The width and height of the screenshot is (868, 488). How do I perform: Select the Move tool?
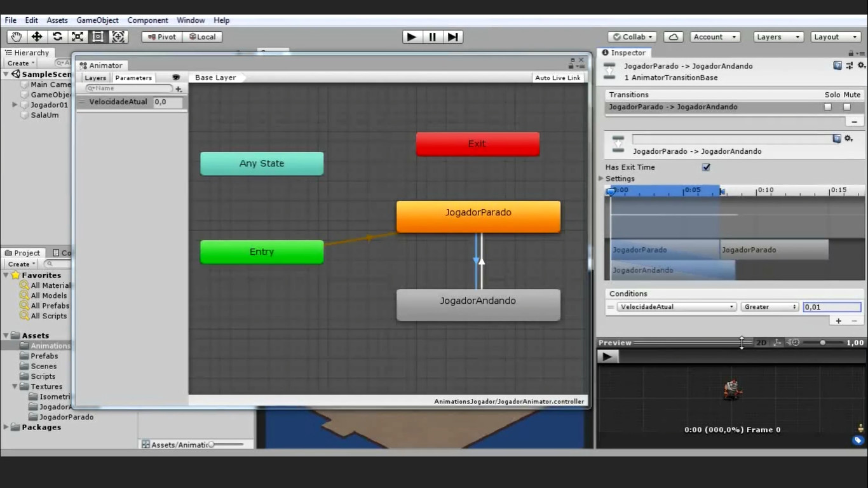pos(37,37)
